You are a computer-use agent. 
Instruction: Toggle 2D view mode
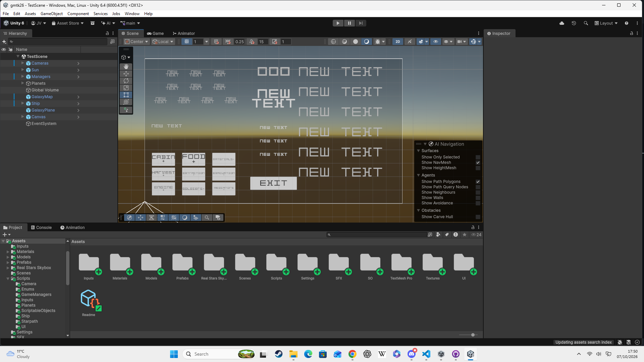398,42
